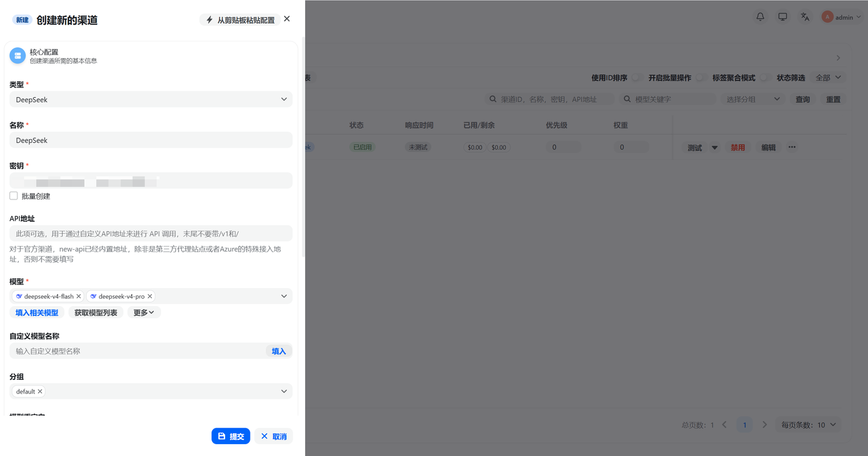The image size is (868, 456).
Task: Click the 已启用 status tag
Action: 362,147
